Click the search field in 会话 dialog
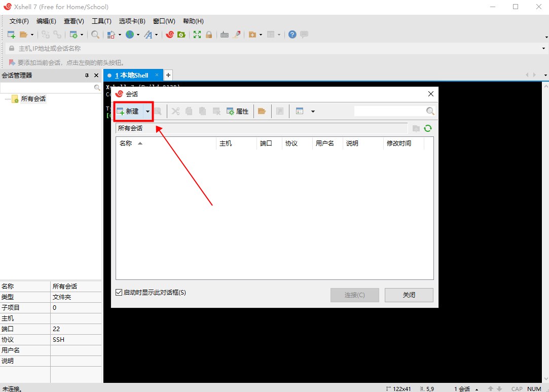 pos(390,111)
